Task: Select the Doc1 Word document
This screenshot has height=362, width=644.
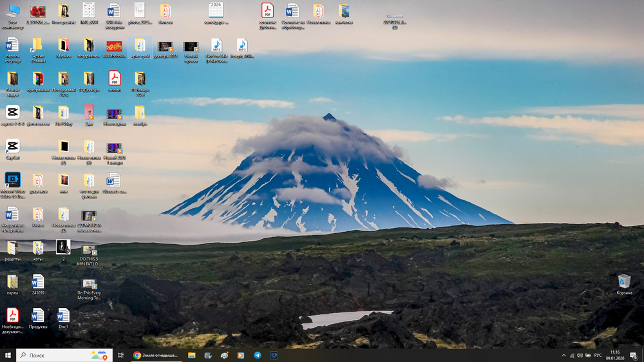Action: pyautogui.click(x=63, y=316)
